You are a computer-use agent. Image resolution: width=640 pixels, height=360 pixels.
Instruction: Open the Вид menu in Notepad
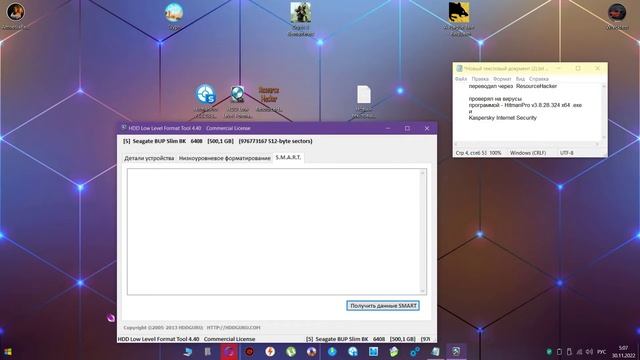(520, 79)
